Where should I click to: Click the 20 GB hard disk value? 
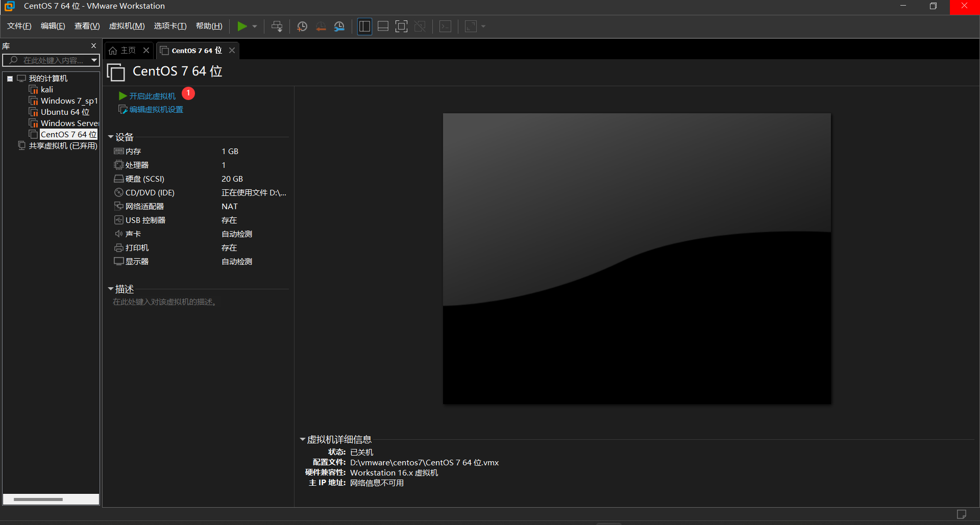[x=232, y=179]
